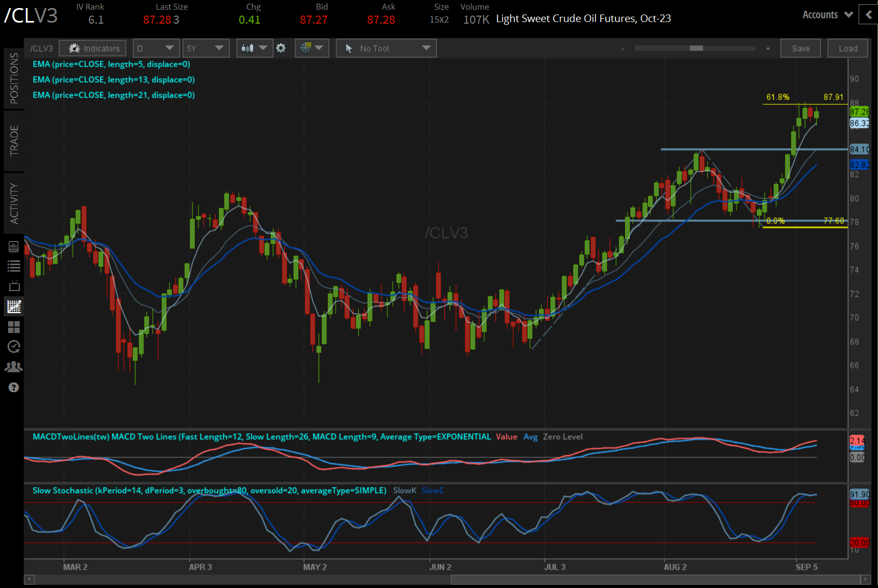Click the zoom out minus icon
Image resolution: width=878 pixels, height=588 pixels.
coord(623,48)
